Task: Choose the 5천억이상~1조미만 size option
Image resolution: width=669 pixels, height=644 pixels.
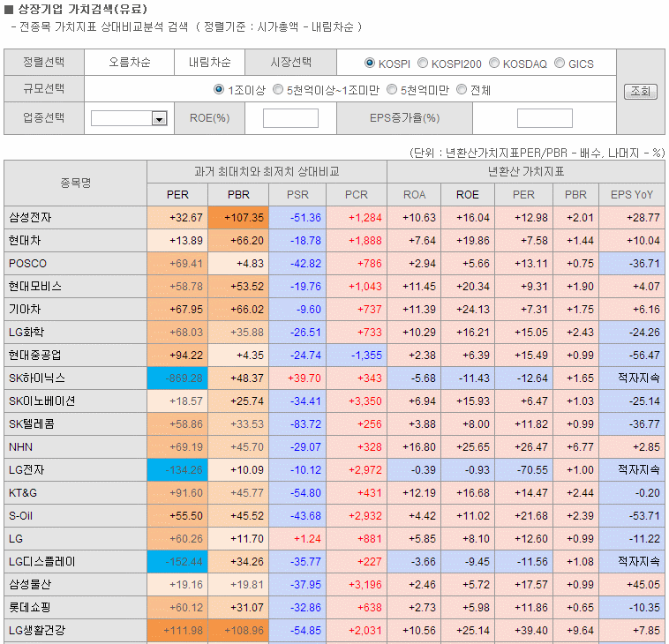Action: coord(278,90)
